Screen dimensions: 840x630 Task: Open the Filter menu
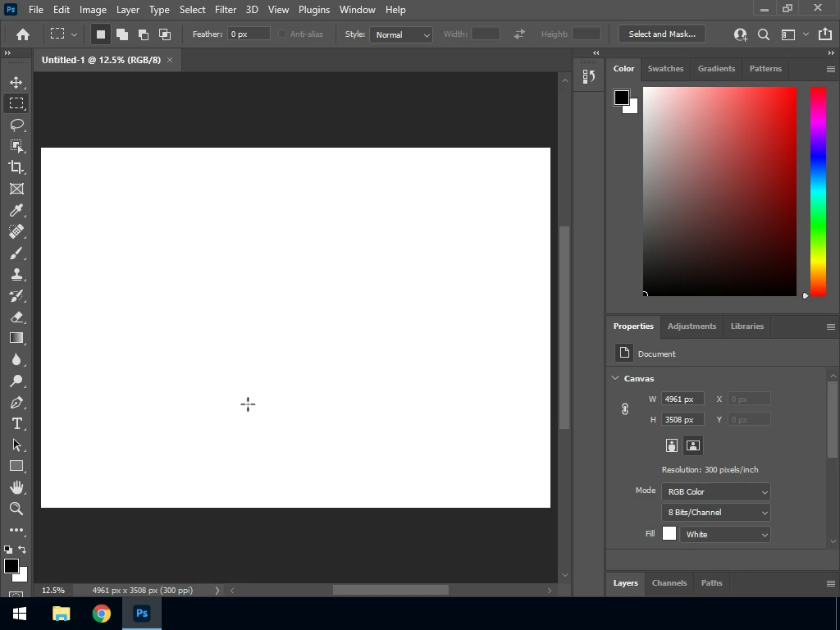pyautogui.click(x=226, y=10)
